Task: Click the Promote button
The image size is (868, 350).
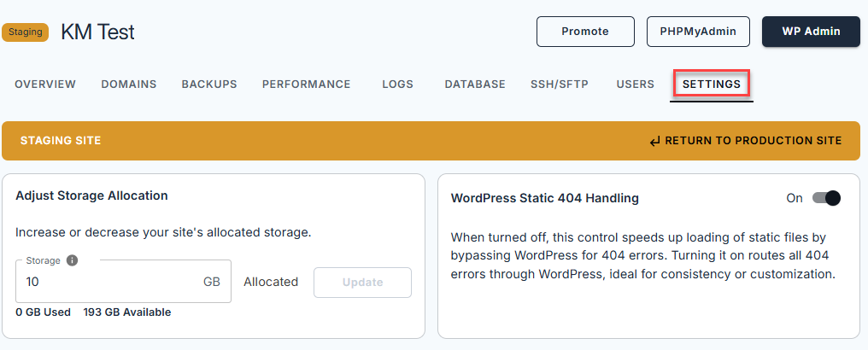Action: [x=585, y=32]
